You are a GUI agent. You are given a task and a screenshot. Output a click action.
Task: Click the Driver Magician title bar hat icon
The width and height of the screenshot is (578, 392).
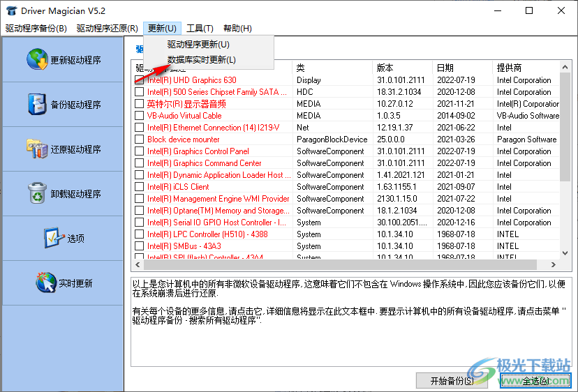click(x=11, y=10)
